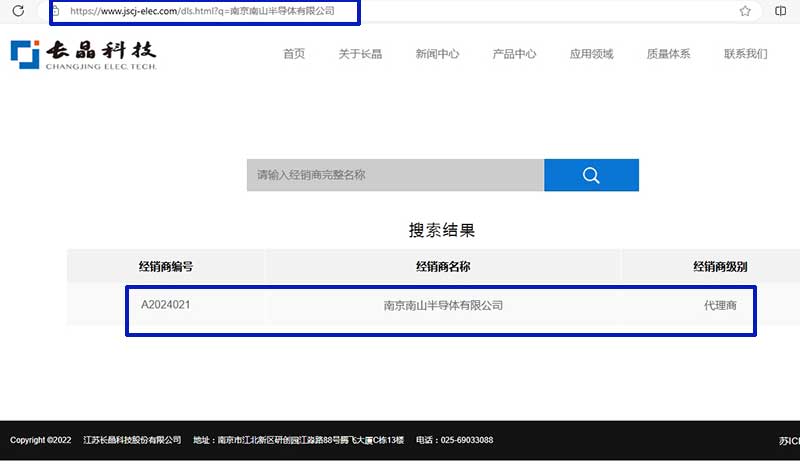This screenshot has width=800, height=472.
Task: Click the Changjing Elec Tech logo
Action: coord(84,54)
